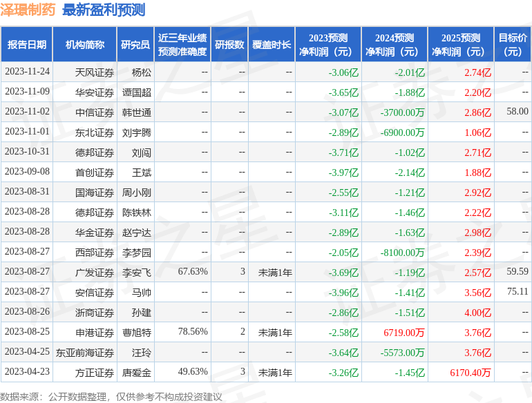Viewport: 532px width, 403px height.
Task: Select the date 2023-10-31 cell
Action: 27,152
